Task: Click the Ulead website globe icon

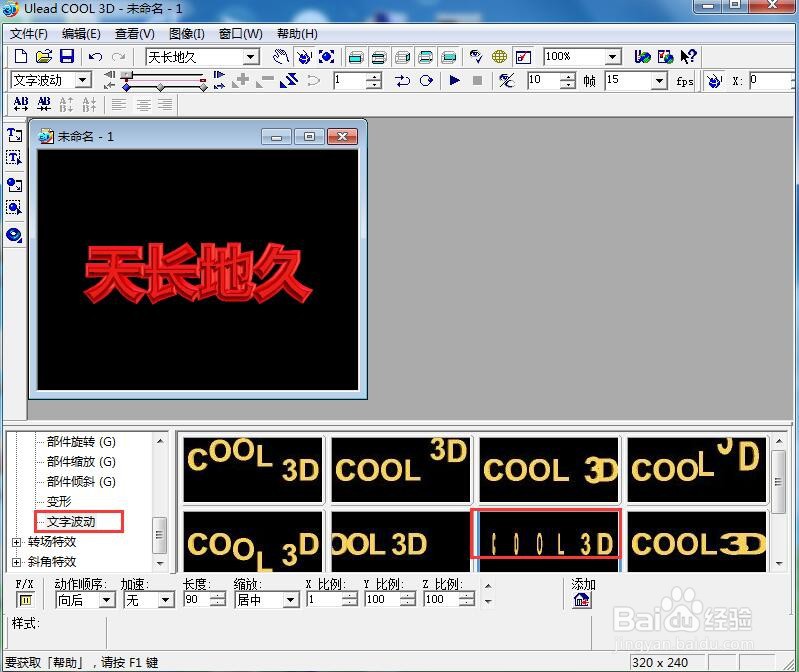Action: coord(643,57)
